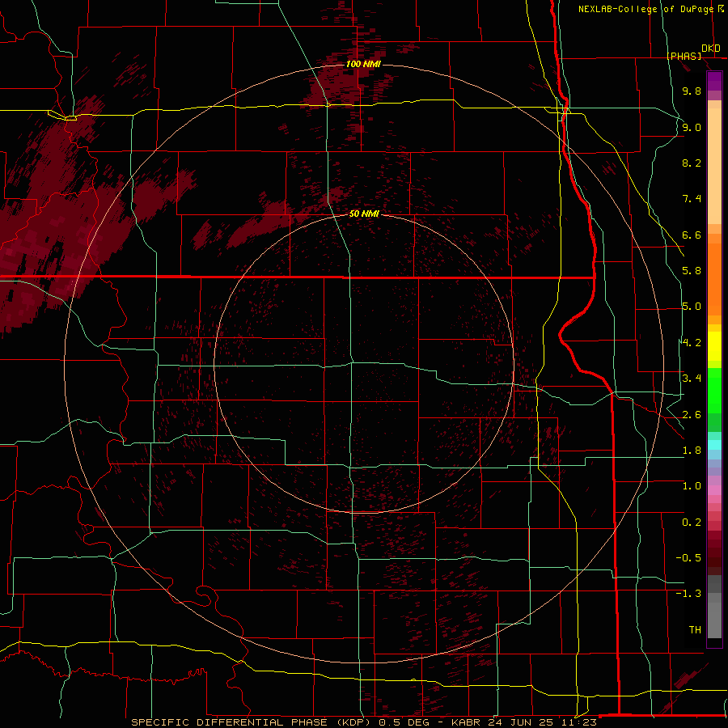Click the 6.6 scale value
Screen dimensions: 728x728
pos(692,235)
